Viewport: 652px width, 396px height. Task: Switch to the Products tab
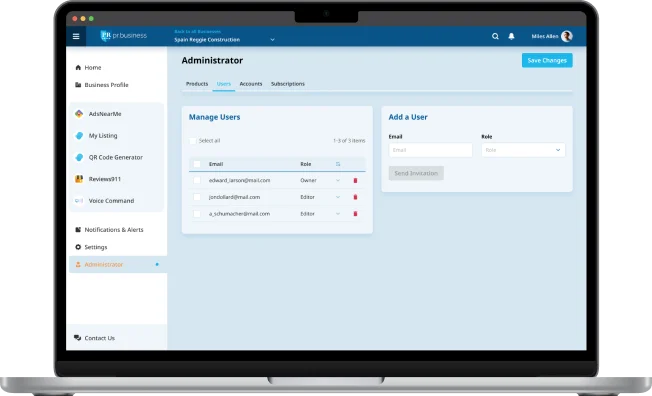197,84
